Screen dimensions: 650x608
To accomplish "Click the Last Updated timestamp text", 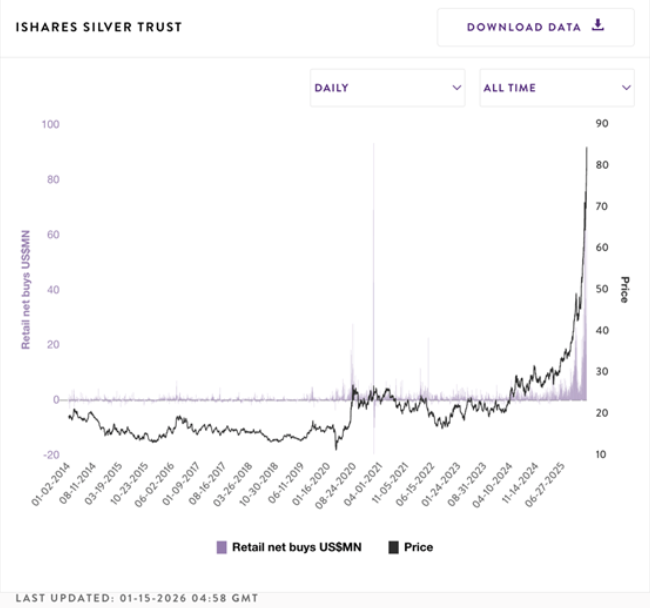I will [136, 598].
